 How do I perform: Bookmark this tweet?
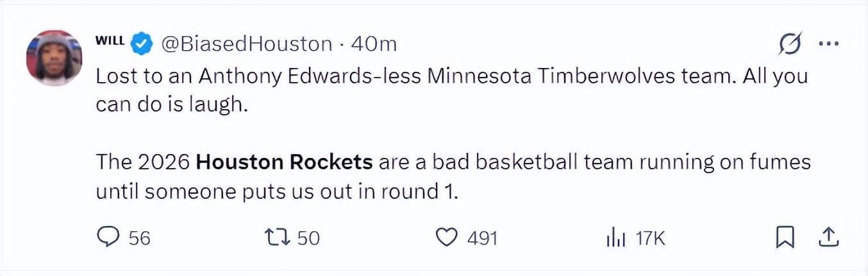point(784,238)
